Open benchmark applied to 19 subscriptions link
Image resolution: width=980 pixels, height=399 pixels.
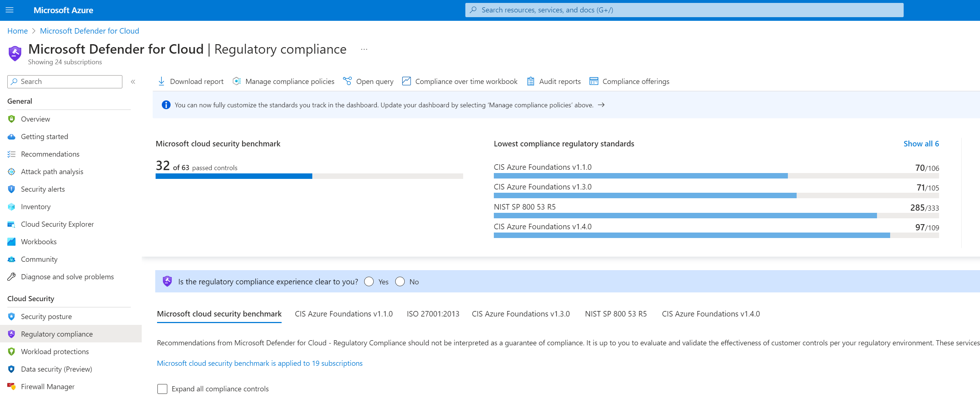tap(259, 363)
